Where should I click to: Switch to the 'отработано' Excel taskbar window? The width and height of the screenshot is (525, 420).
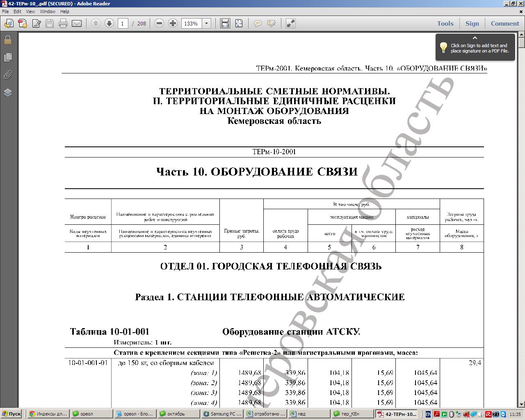266,414
